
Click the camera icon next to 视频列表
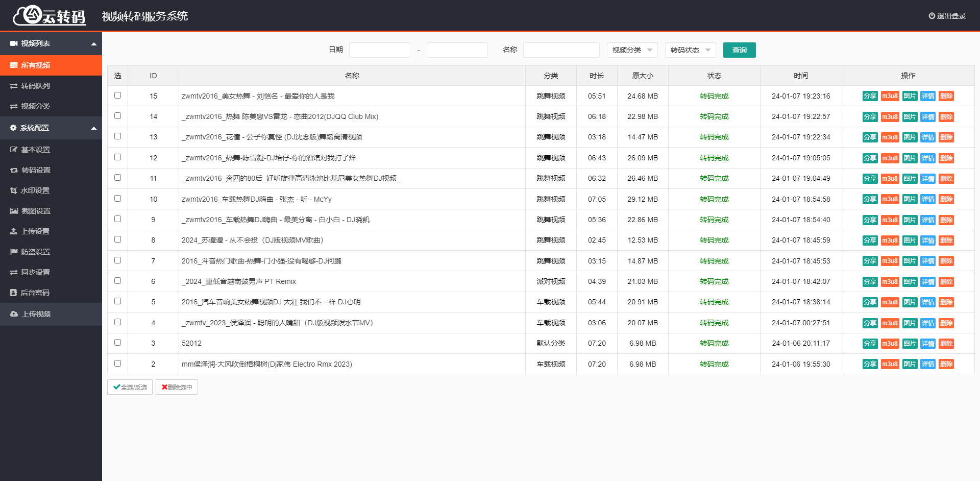[x=14, y=43]
